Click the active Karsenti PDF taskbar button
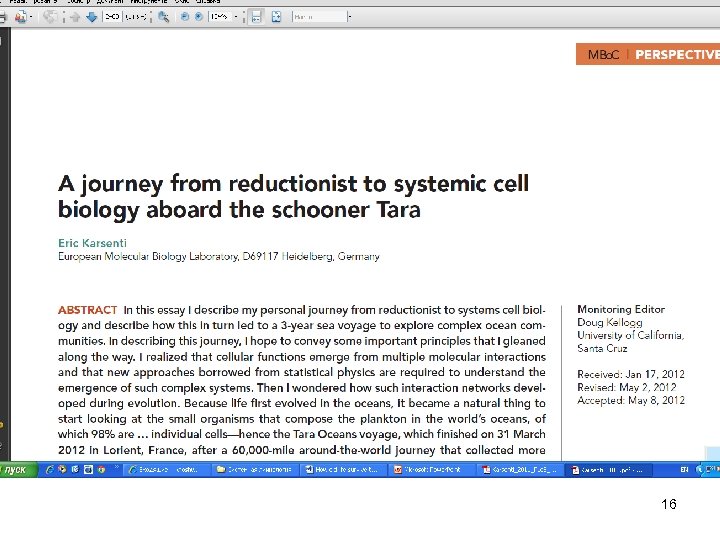The width and height of the screenshot is (720, 540). (609, 470)
